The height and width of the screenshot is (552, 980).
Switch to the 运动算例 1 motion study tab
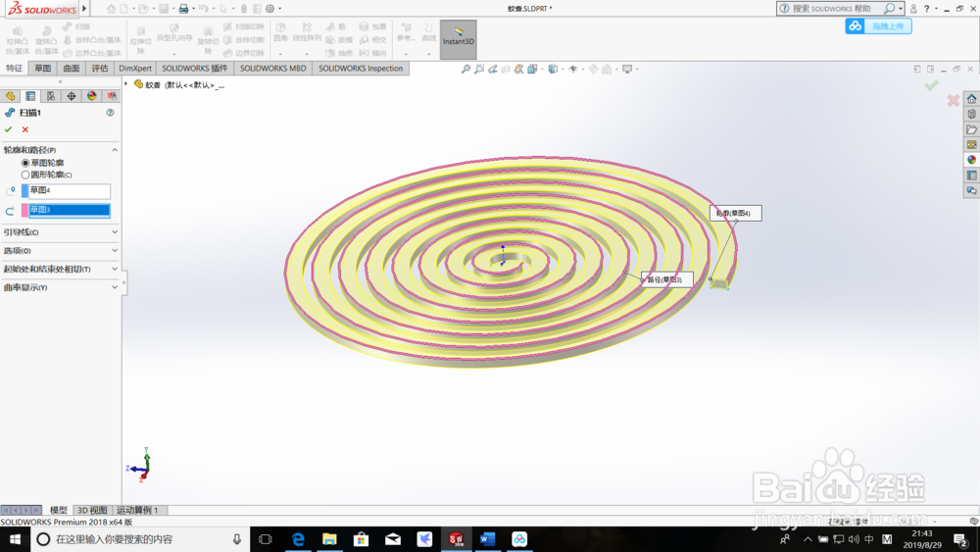coord(137,510)
